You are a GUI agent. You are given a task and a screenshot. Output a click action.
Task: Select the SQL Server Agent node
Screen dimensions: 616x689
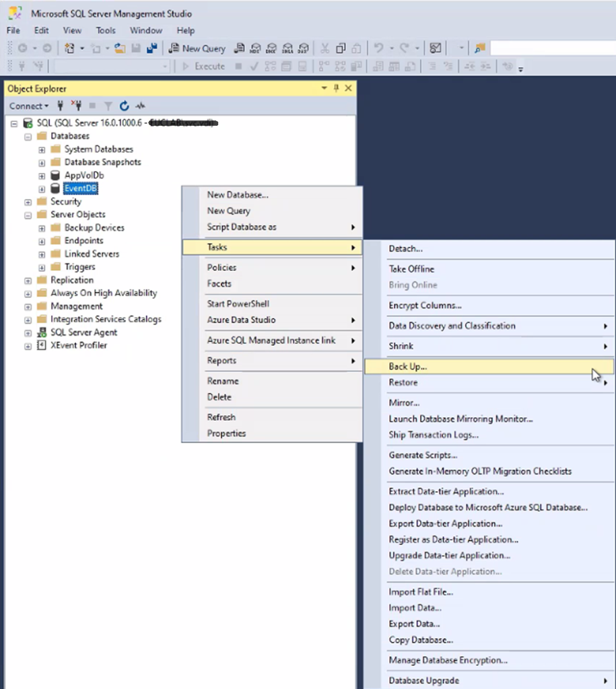[83, 332]
